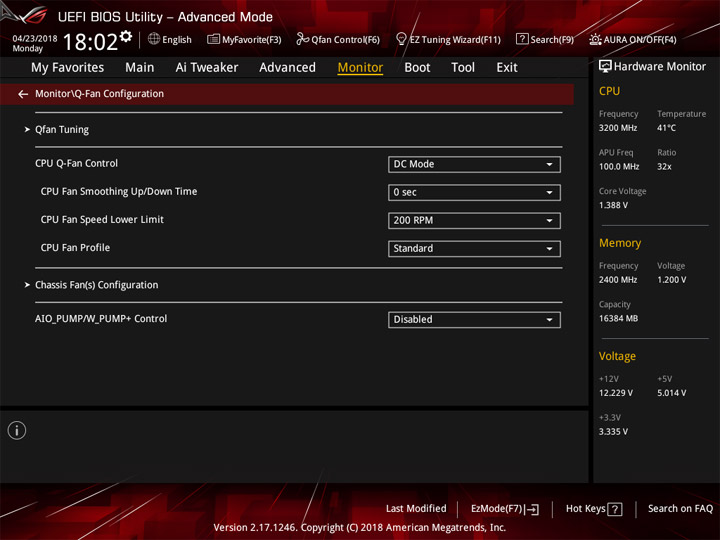This screenshot has width=720, height=540.
Task: Click the Qfan Control fan icon
Action: (302, 39)
